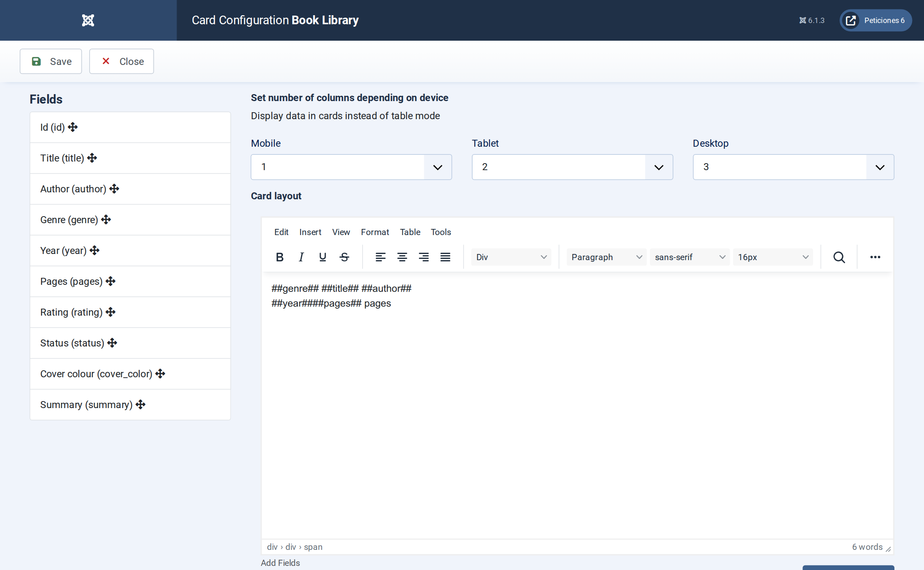Image resolution: width=924 pixels, height=570 pixels.
Task: Open find and replace search icon
Action: click(x=839, y=257)
